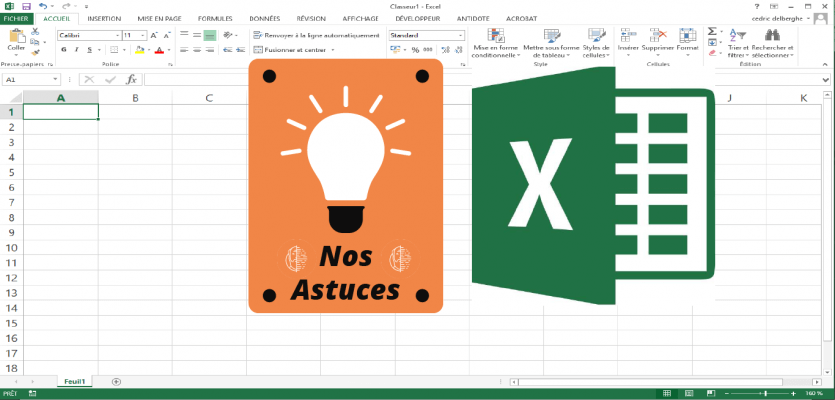Apply the red font color A
Screen dimensions: 835x400
click(x=159, y=50)
